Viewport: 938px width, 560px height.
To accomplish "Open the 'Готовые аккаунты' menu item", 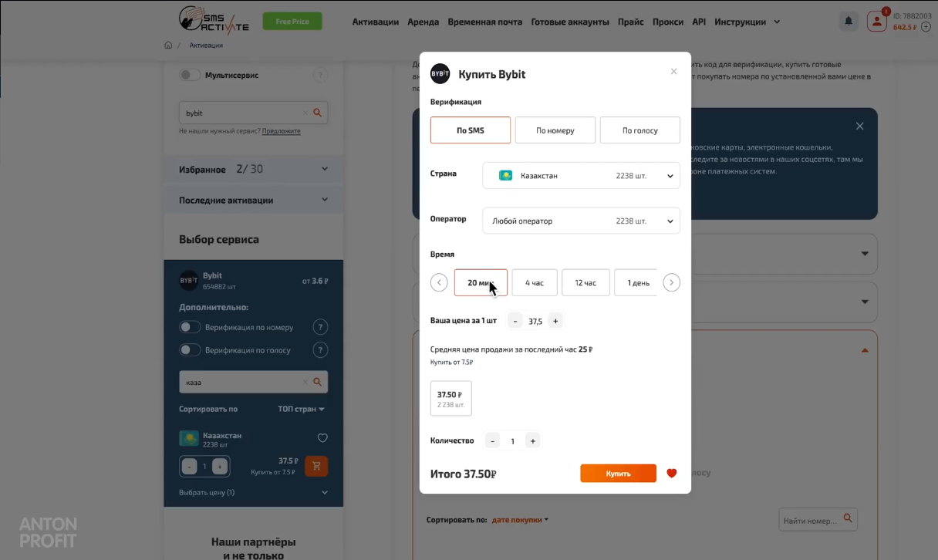I will point(570,22).
